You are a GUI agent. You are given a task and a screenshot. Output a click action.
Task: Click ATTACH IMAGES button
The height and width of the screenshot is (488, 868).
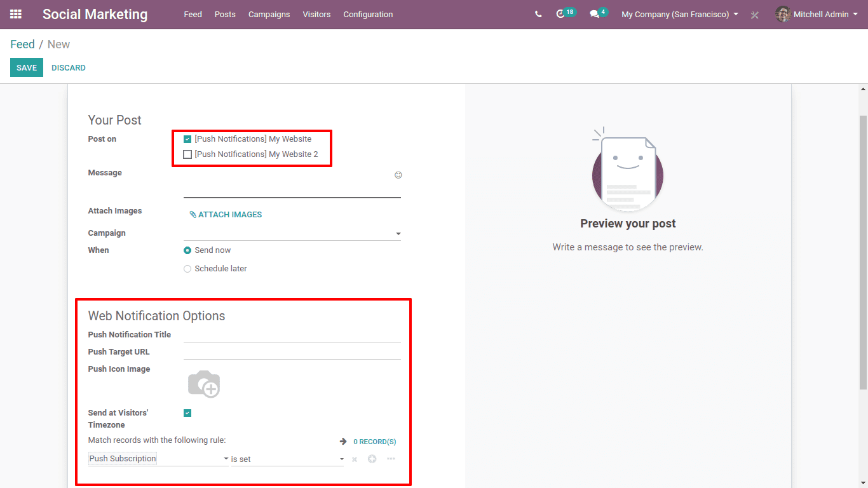coord(226,215)
